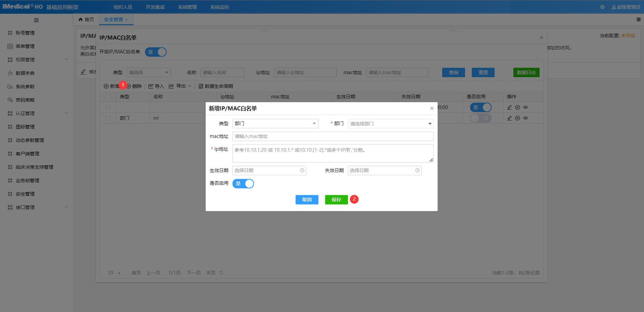644x312 pixels.
Task: Click the blue 取消 button
Action: tap(307, 200)
